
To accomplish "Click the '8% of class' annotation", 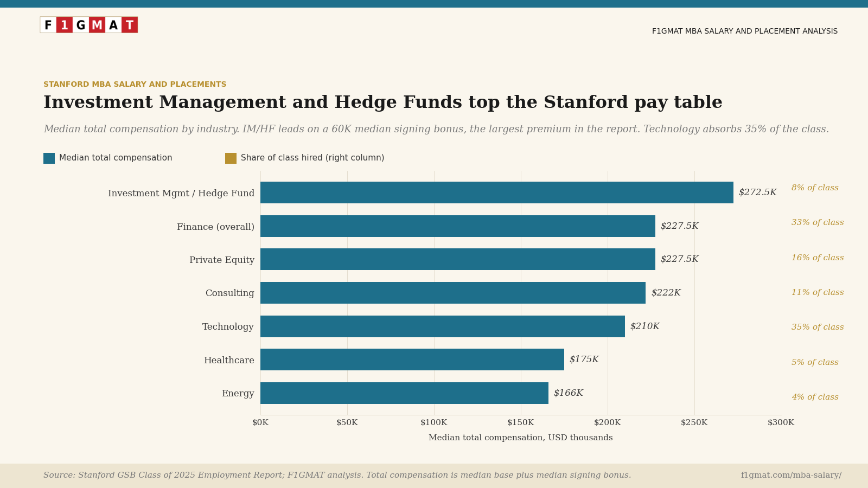I will (x=815, y=188).
